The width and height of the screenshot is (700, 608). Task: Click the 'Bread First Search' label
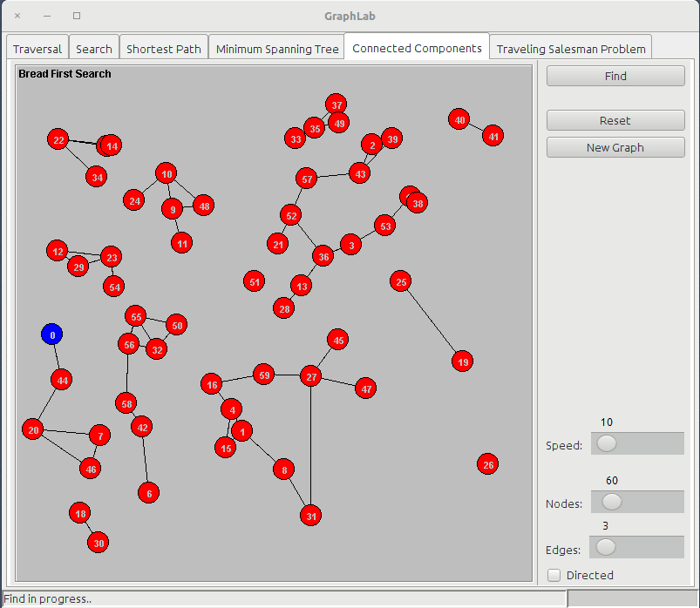65,73
